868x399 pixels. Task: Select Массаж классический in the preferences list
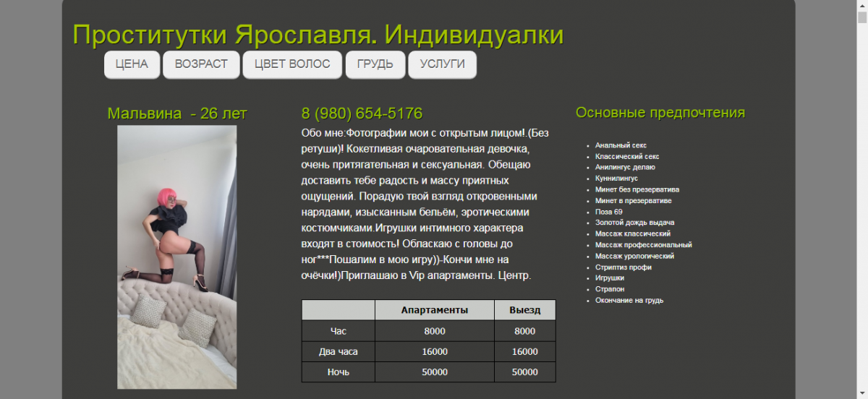pyautogui.click(x=632, y=234)
